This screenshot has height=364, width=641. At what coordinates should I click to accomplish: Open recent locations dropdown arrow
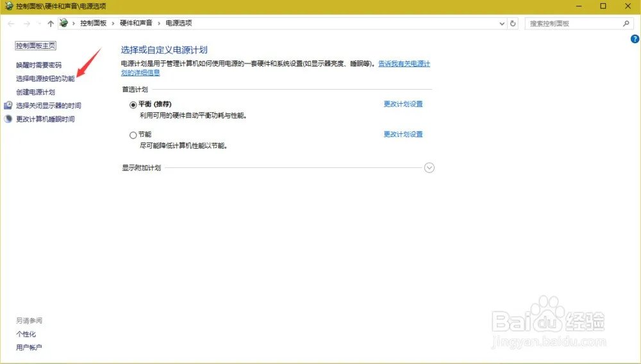(x=39, y=24)
